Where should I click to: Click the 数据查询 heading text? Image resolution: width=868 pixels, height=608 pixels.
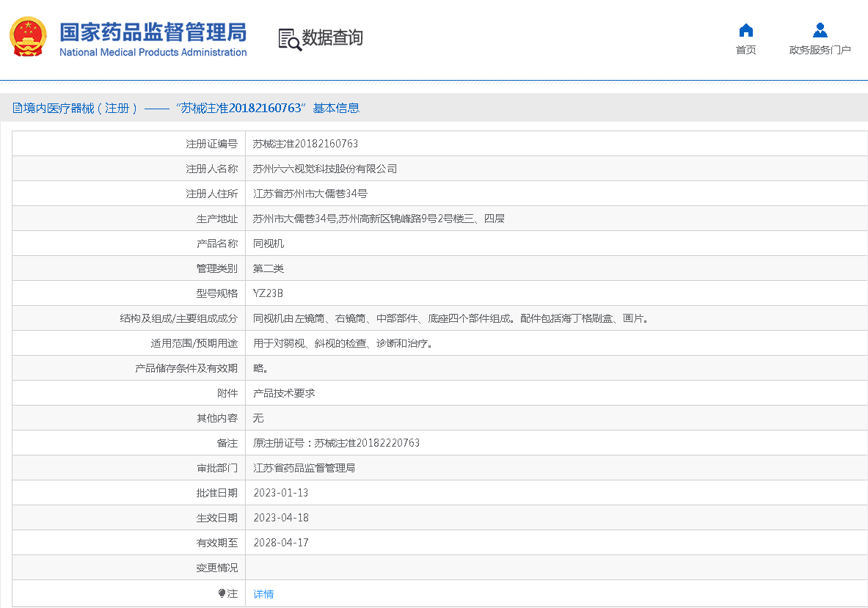tap(332, 38)
